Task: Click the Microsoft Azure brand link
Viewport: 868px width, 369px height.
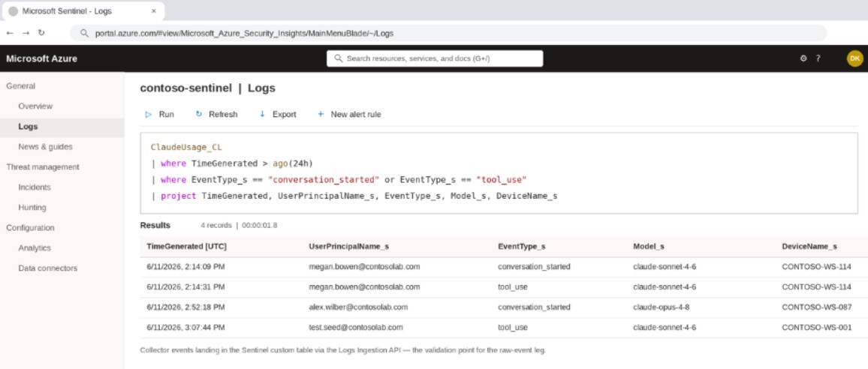Action: (x=41, y=58)
